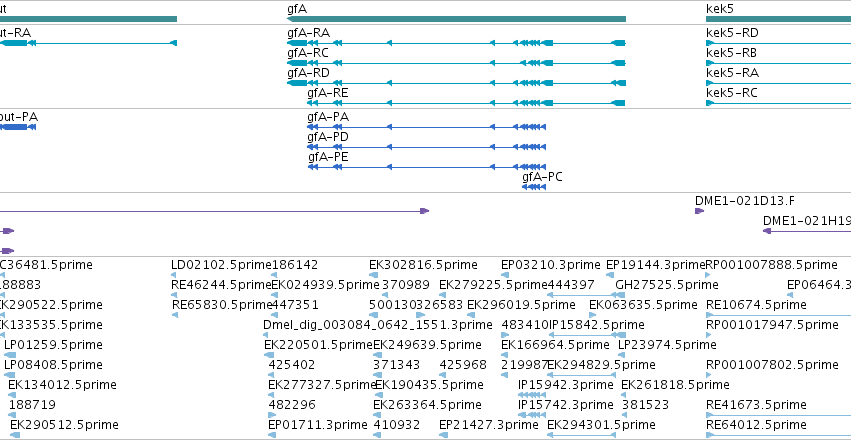Click the gfA-PD protein label

[x=328, y=137]
